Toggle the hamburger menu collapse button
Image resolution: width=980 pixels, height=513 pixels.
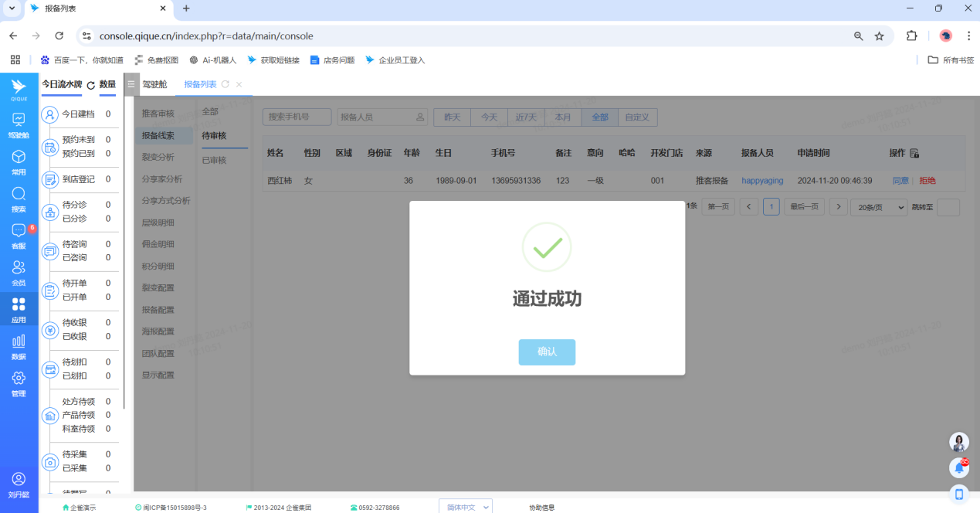pos(131,84)
